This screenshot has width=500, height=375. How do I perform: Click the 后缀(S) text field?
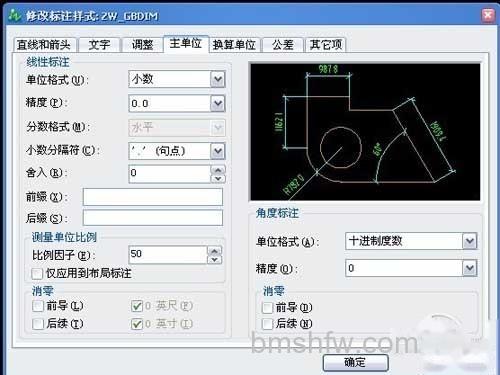pos(153,218)
